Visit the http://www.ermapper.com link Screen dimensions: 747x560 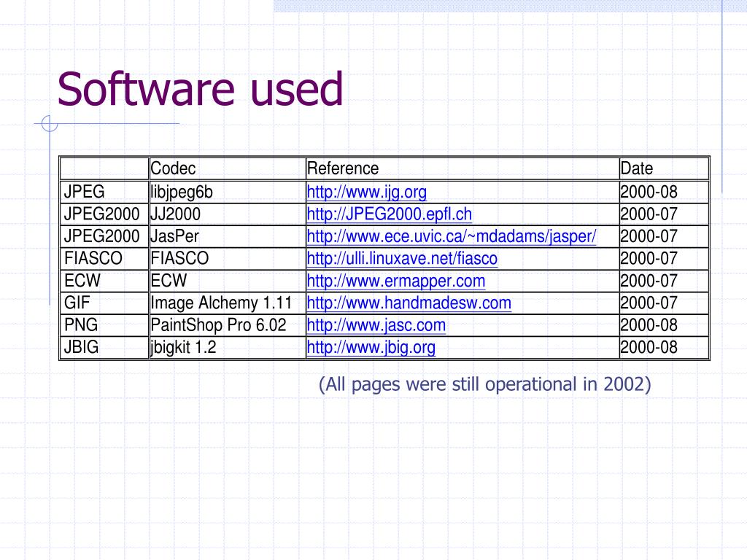(x=396, y=281)
